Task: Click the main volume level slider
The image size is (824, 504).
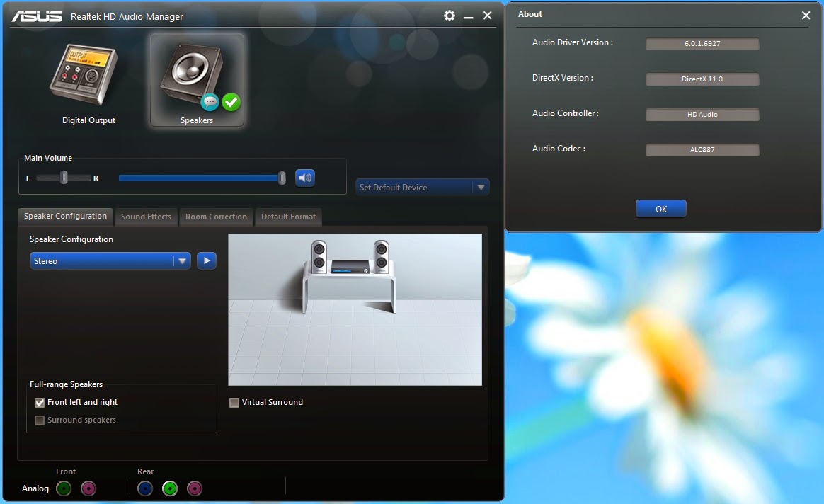Action: (x=202, y=178)
